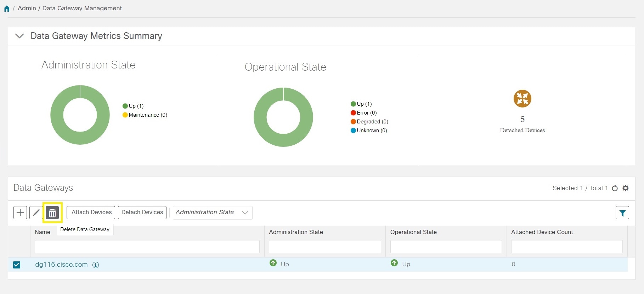The height and width of the screenshot is (294, 644).
Task: Open table settings gear icon
Action: (626, 188)
